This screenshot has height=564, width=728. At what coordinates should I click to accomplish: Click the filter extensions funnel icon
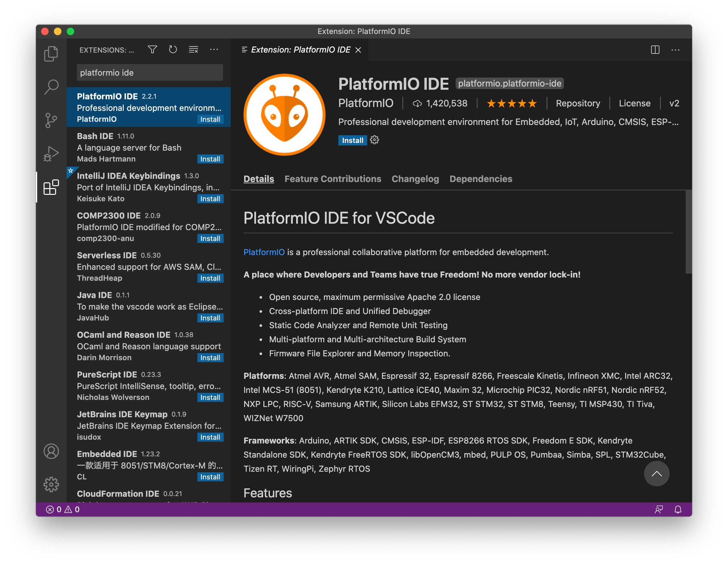[x=152, y=50]
